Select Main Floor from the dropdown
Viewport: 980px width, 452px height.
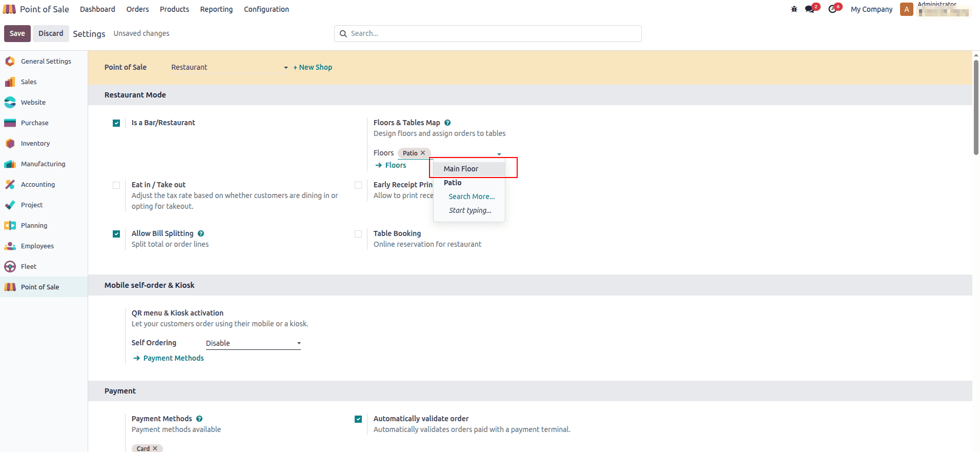461,169
